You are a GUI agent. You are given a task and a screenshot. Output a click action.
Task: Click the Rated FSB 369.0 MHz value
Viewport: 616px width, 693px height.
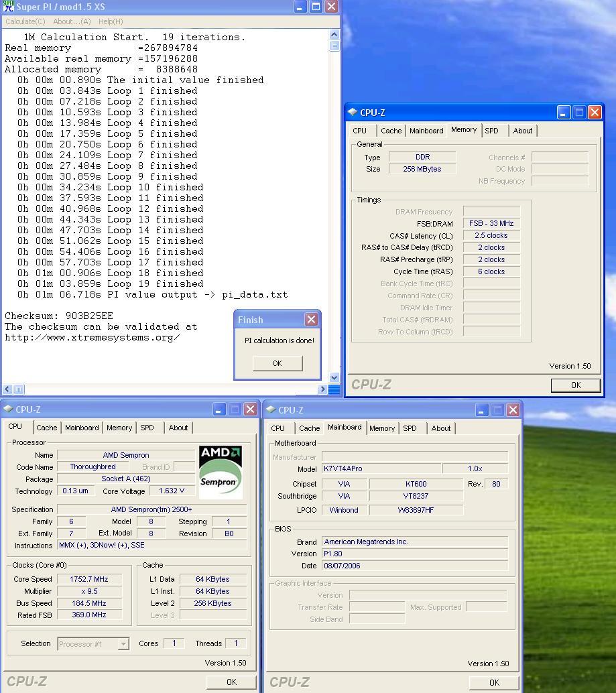[x=89, y=615]
